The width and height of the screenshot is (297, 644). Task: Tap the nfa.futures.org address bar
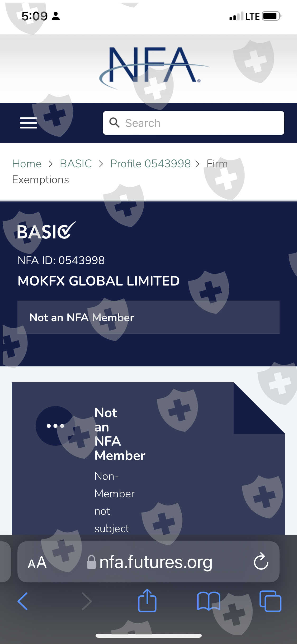tap(156, 562)
